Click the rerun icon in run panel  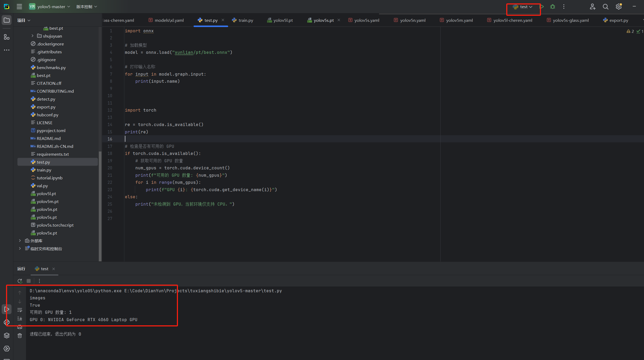tap(20, 281)
